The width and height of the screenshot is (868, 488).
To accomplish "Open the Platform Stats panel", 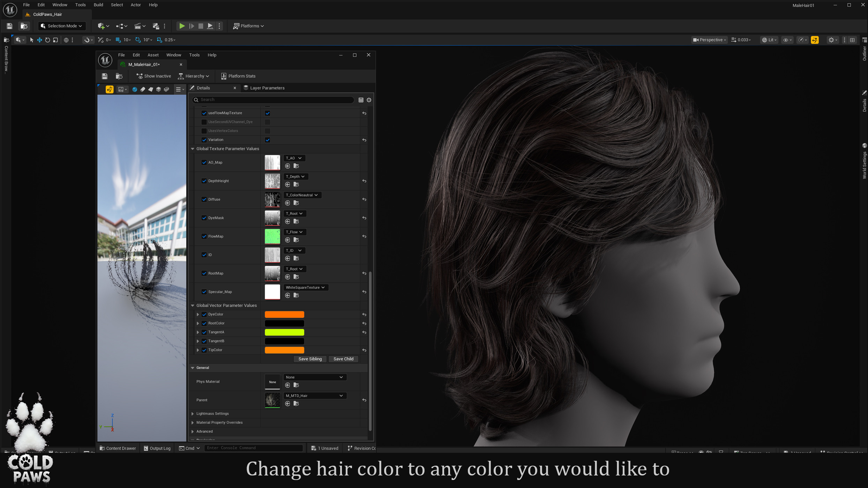I will point(238,76).
